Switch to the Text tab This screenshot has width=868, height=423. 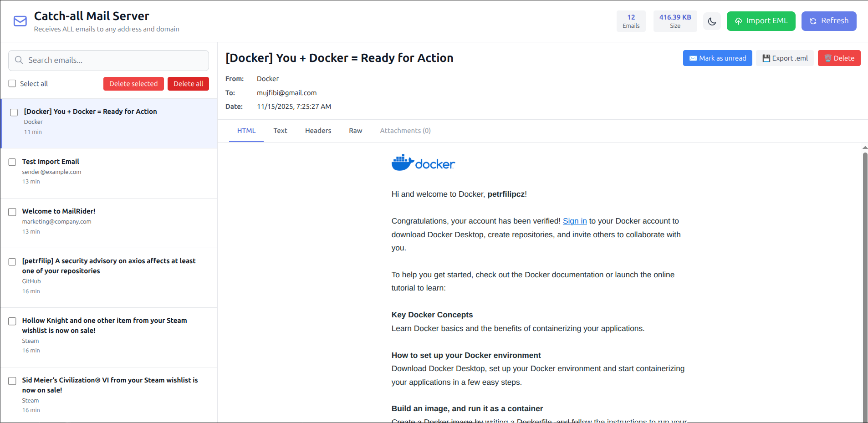[x=280, y=130]
